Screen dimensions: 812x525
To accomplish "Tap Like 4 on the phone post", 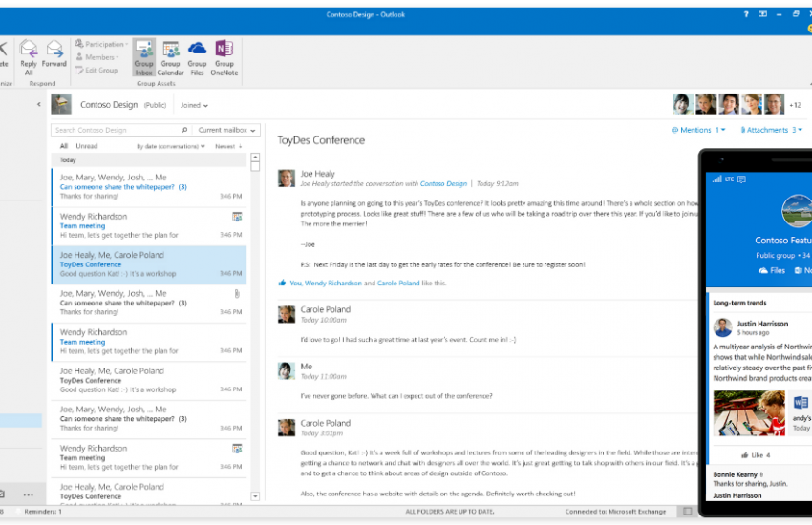I will (x=755, y=455).
